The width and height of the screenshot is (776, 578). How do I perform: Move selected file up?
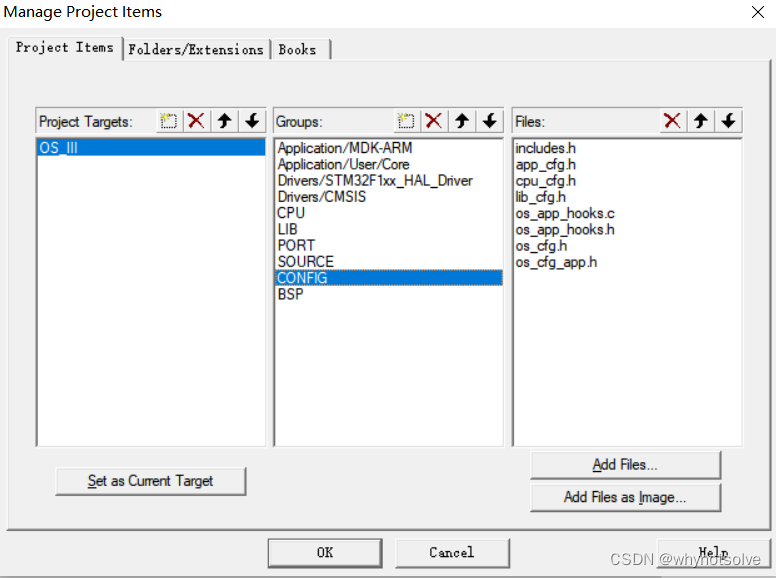pyautogui.click(x=701, y=121)
